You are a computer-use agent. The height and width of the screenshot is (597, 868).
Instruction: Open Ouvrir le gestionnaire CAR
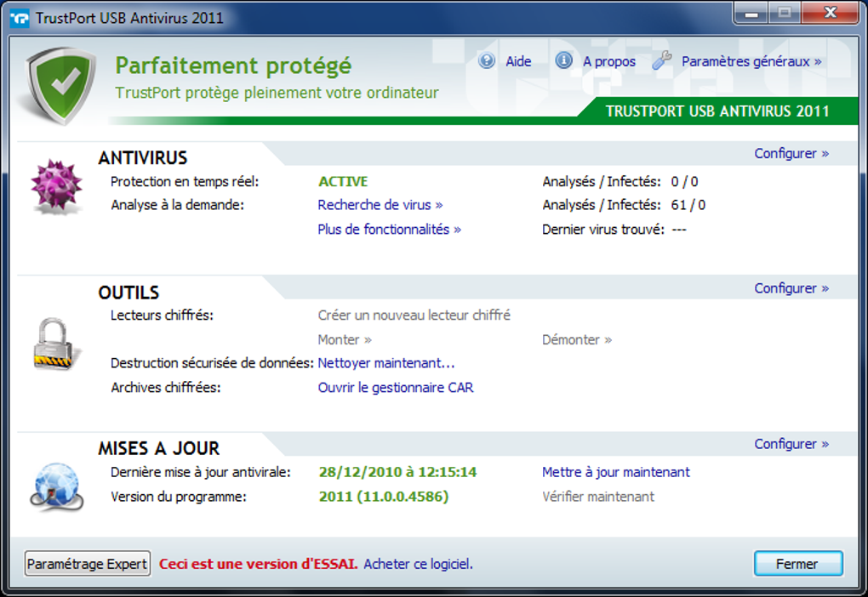point(395,387)
